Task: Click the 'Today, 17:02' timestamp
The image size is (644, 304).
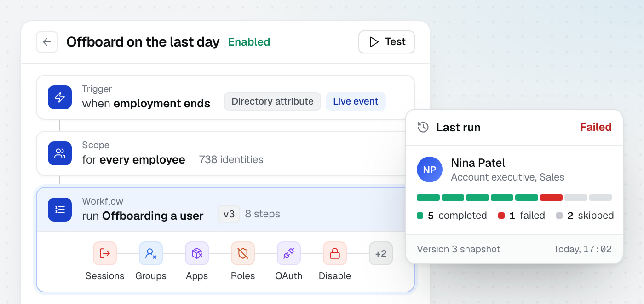Action: point(583,249)
